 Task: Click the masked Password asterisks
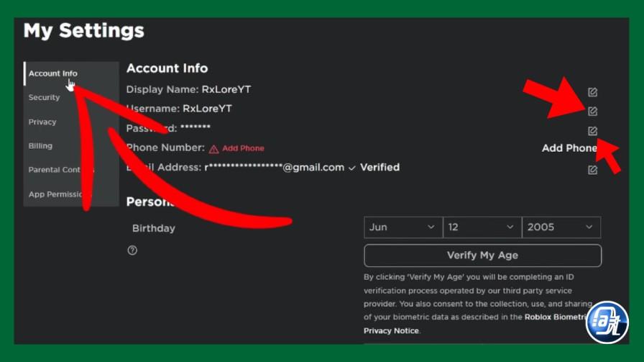[x=195, y=127]
